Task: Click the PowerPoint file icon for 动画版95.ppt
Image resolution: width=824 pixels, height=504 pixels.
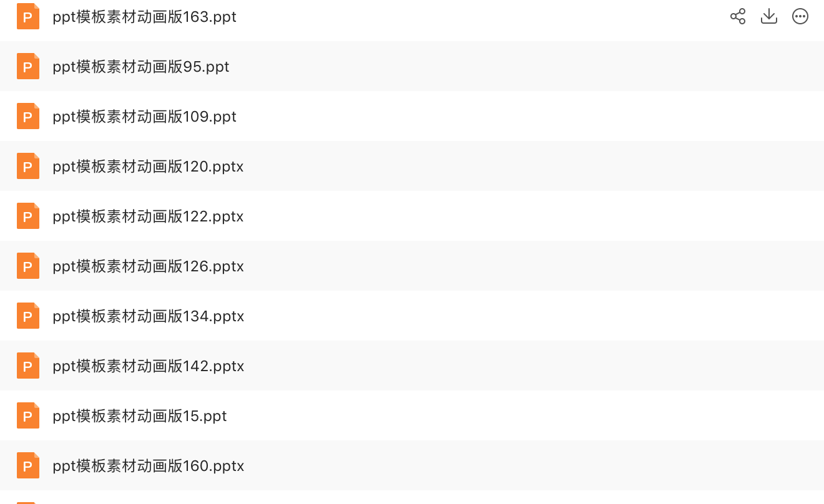Action: [x=28, y=66]
